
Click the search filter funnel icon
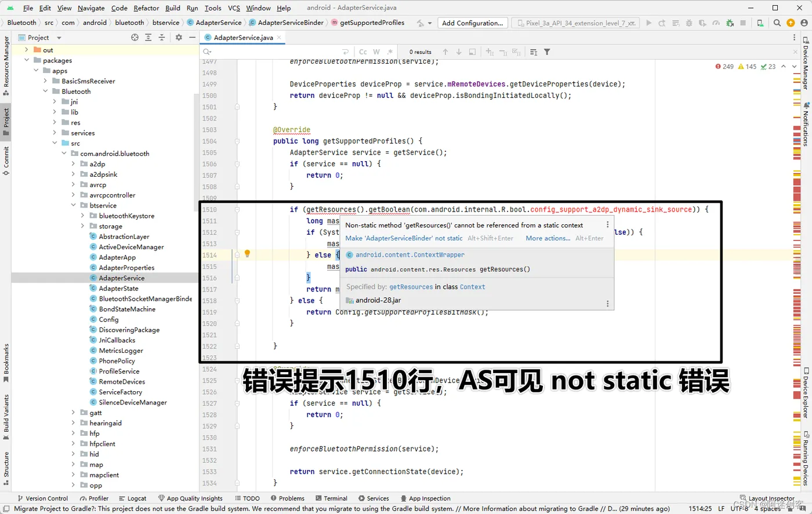click(547, 52)
